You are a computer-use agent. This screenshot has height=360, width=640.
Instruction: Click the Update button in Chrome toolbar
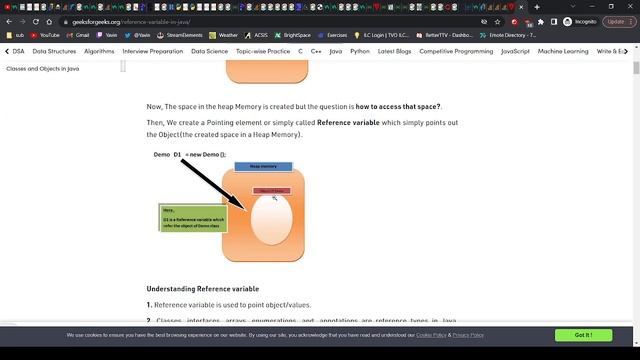coord(619,22)
